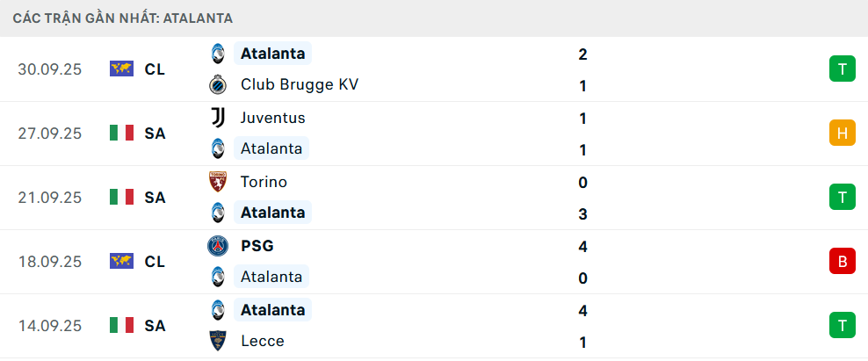Click the red B loss badge

(842, 262)
